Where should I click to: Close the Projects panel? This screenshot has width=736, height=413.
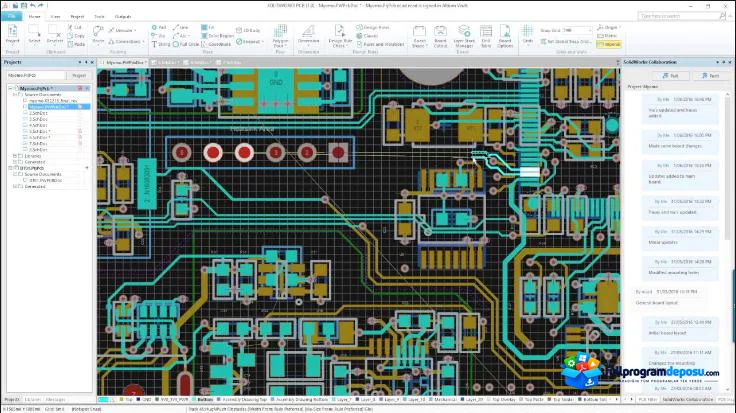click(92, 62)
